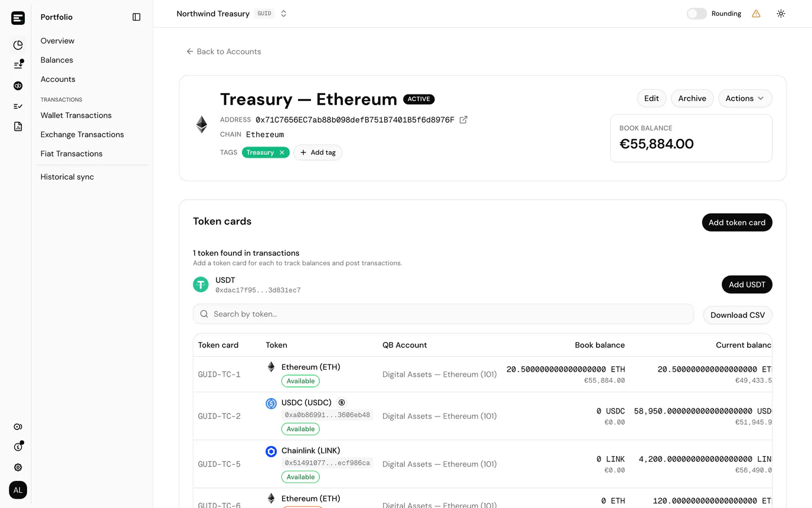Viewport: 812px width, 508px height.
Task: Click the wallet address 0x71C7656E…8976F
Action: pos(355,120)
